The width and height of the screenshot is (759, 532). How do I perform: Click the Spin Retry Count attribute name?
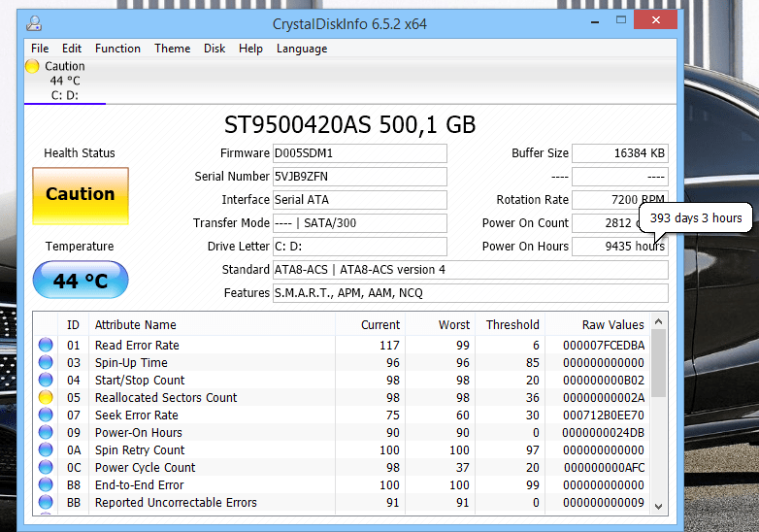point(140,450)
